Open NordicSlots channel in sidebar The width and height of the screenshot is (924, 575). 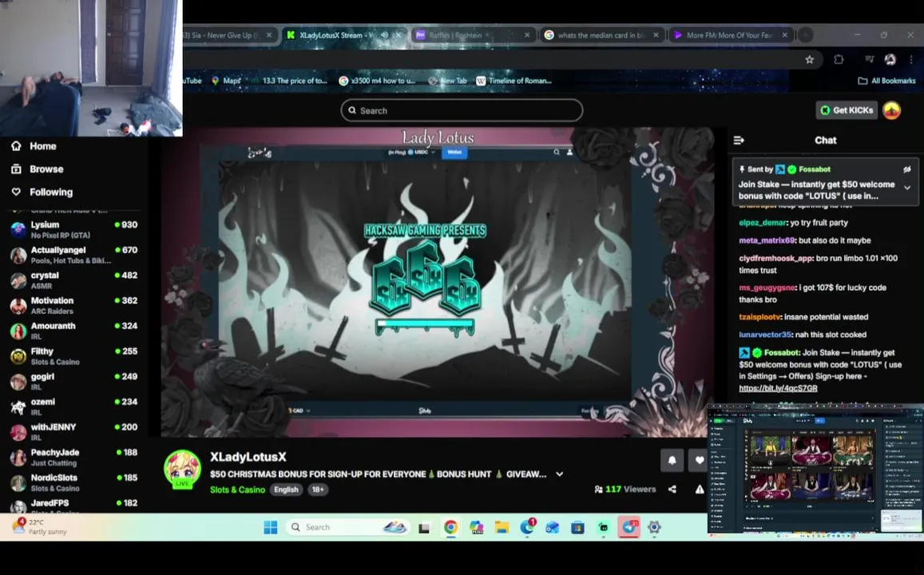tap(74, 482)
